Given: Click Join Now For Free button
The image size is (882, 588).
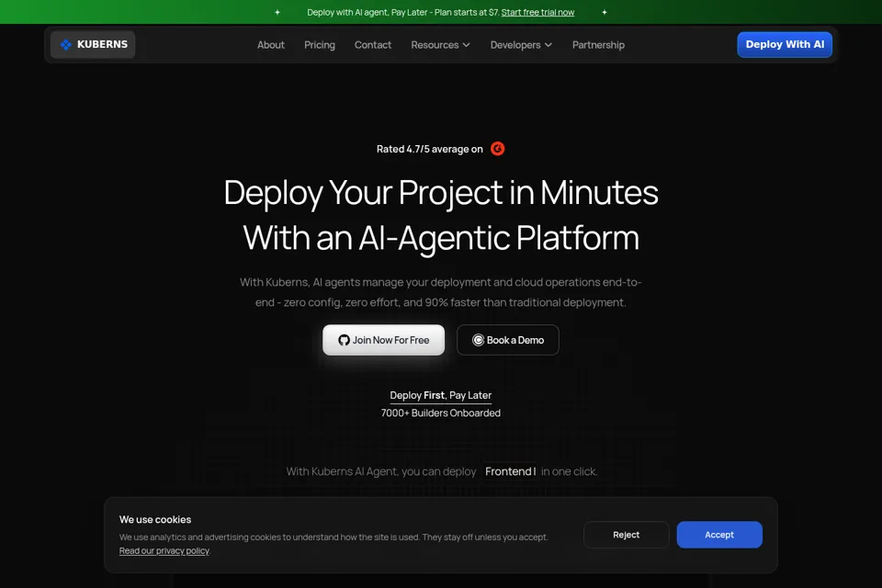Looking at the screenshot, I should pyautogui.click(x=384, y=340).
